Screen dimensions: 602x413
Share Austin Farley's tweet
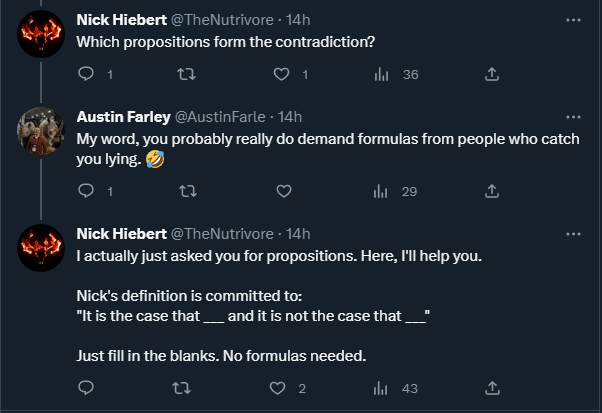[491, 191]
